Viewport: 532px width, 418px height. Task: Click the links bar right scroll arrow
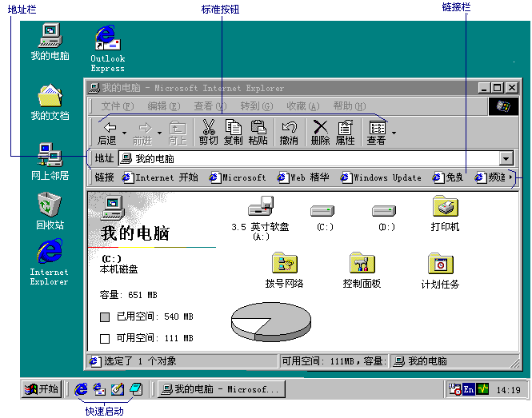tap(510, 177)
